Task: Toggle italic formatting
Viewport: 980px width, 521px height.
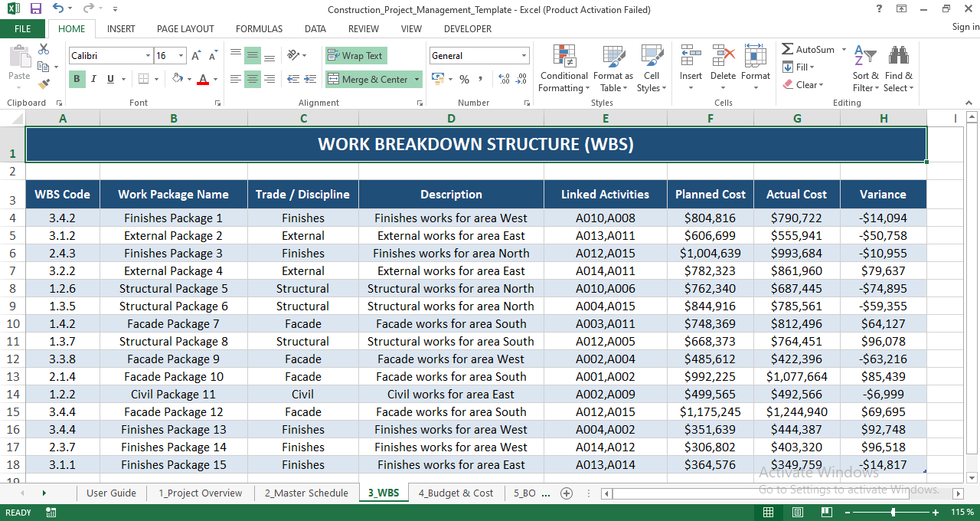Action: 93,79
